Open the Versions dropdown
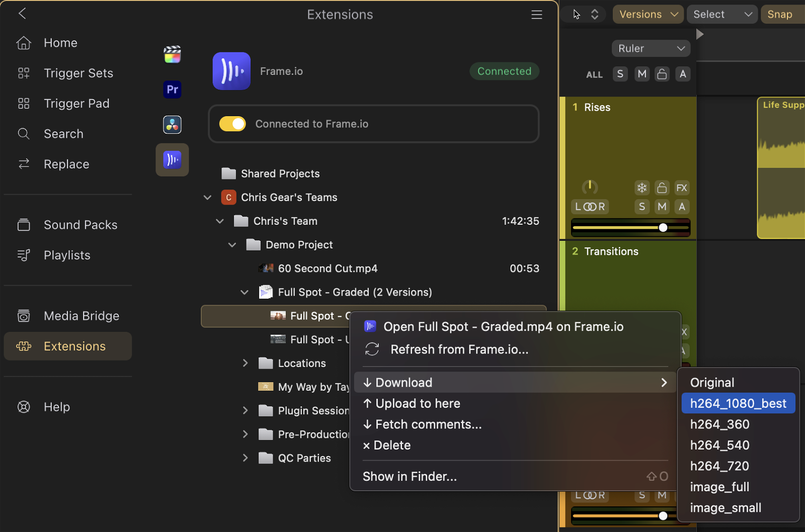Image resolution: width=805 pixels, height=532 pixels. click(x=648, y=15)
